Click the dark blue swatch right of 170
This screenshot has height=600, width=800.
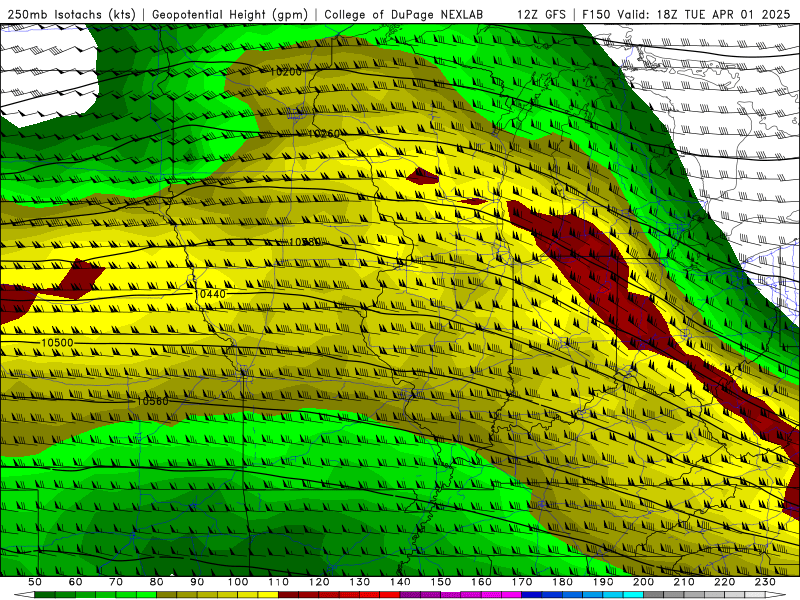pyautogui.click(x=532, y=595)
